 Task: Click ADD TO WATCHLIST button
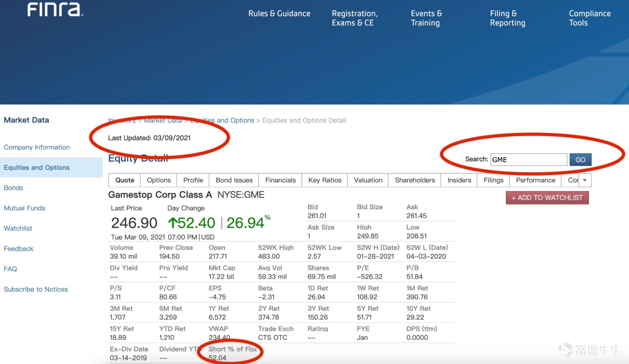[x=547, y=198]
